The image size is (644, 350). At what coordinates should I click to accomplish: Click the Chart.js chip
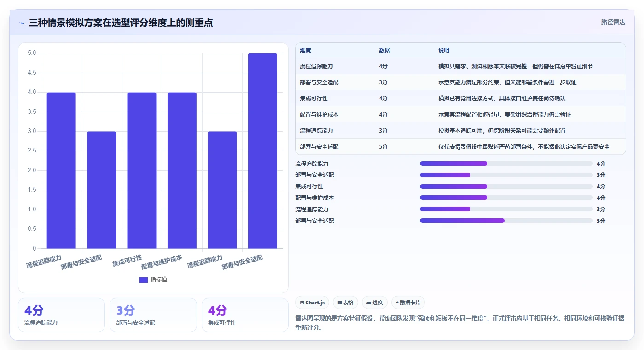tap(312, 303)
